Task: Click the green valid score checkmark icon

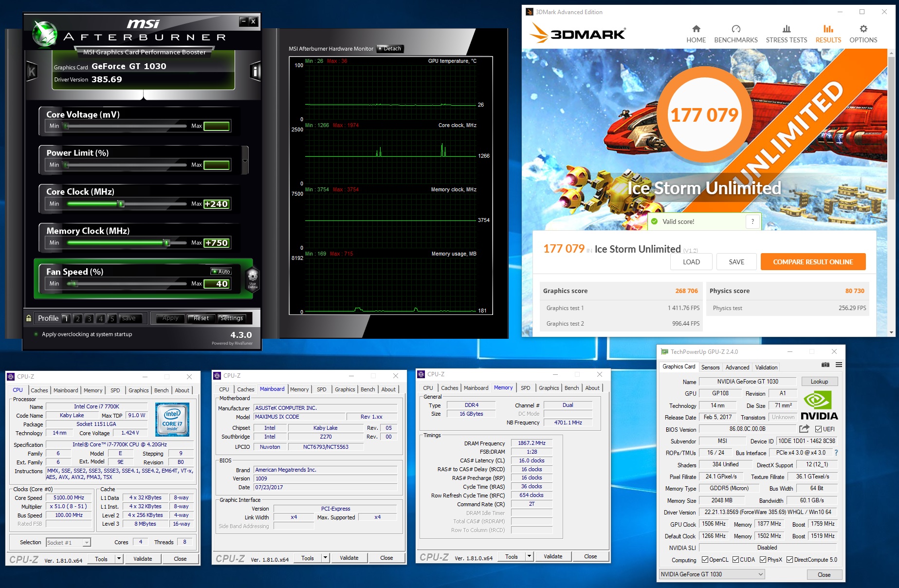Action: (x=655, y=221)
